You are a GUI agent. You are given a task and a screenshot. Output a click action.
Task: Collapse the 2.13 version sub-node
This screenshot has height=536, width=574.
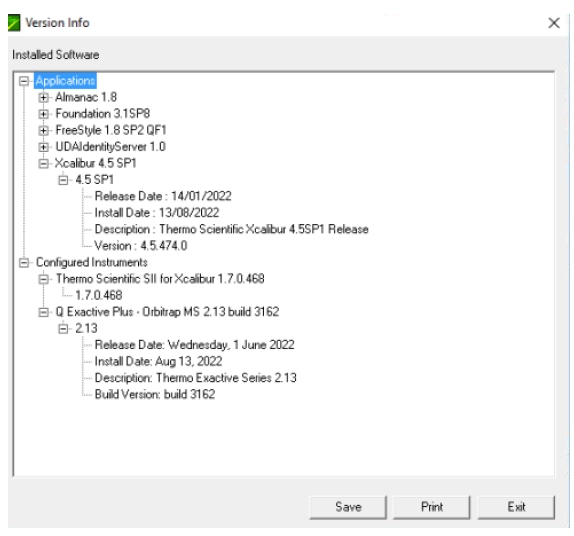tap(63, 328)
